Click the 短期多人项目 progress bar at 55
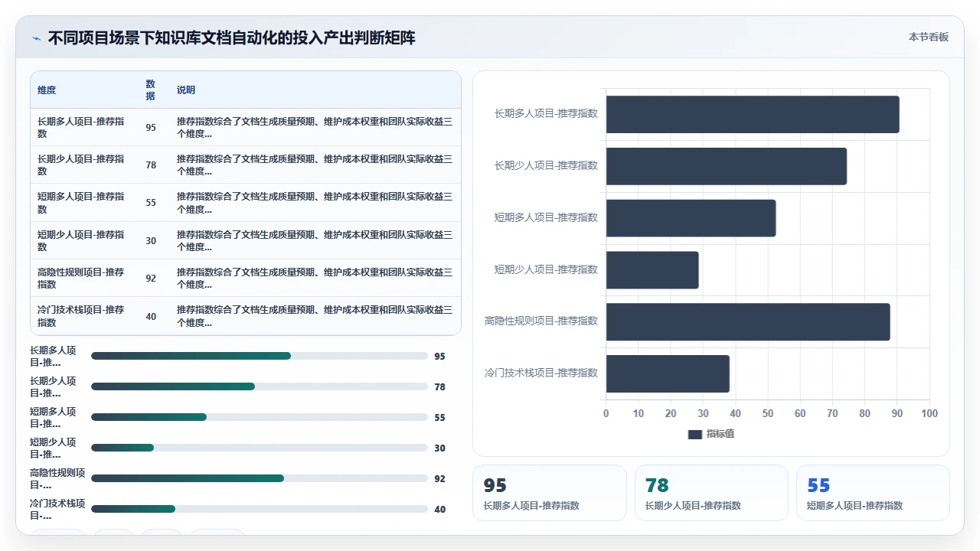The width and height of the screenshot is (980, 551). click(x=260, y=417)
